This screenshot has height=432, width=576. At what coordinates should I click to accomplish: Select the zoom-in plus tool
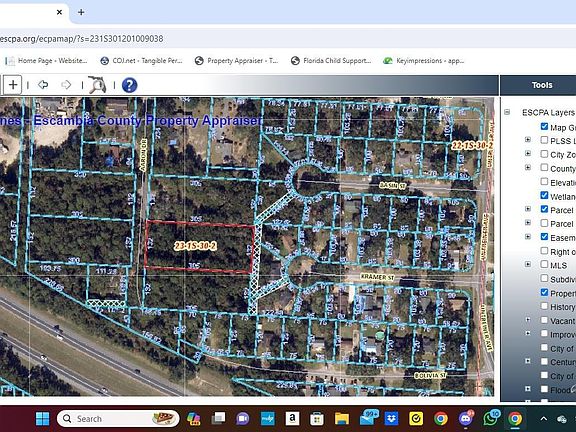point(13,85)
